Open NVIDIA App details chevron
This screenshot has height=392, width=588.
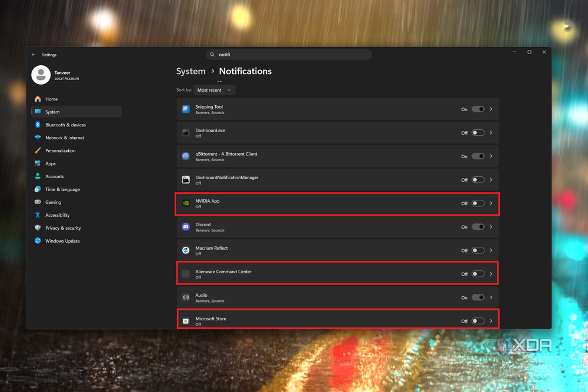(491, 203)
